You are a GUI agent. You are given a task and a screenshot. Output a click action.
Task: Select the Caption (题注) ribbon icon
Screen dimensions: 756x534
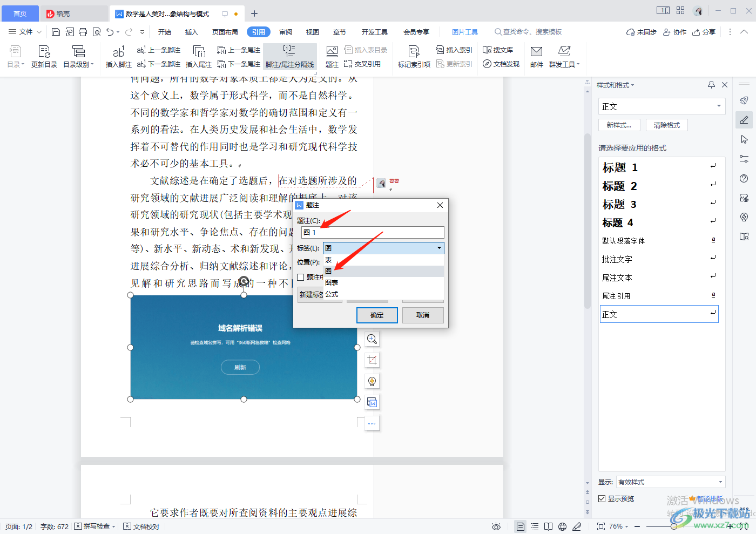[x=332, y=56]
